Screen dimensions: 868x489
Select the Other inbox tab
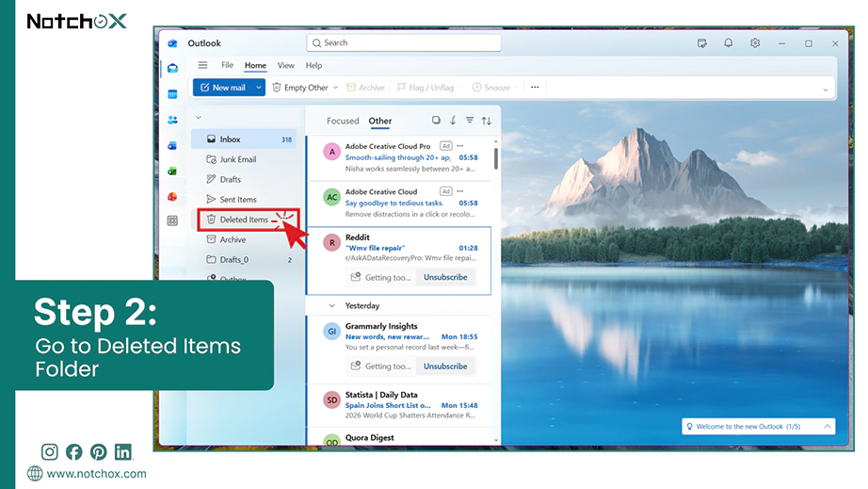coord(380,121)
